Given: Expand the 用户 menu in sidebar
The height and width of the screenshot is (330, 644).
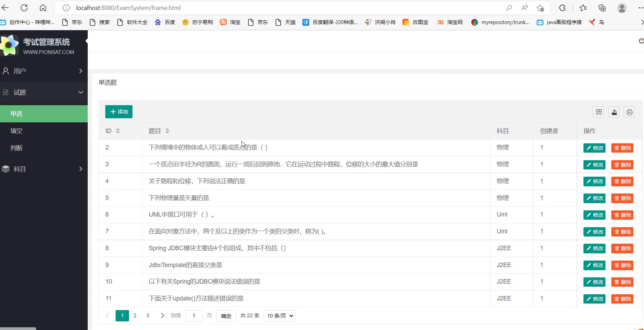Looking at the screenshot, I should coord(44,71).
